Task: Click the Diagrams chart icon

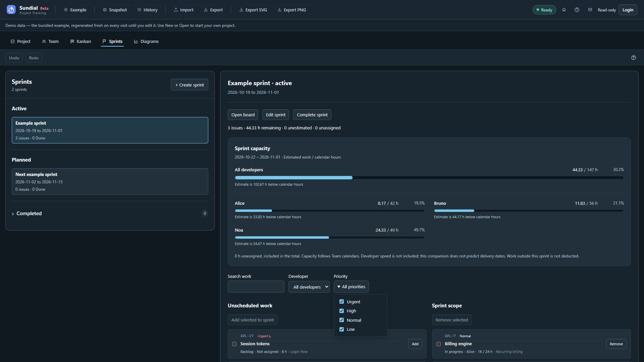Action: 136,42
